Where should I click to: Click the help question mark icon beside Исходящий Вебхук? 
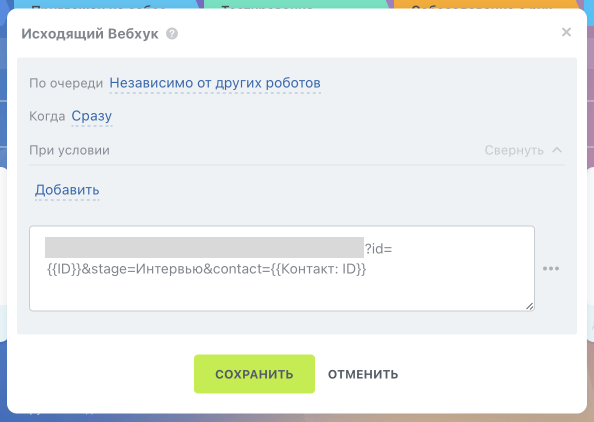tap(172, 34)
